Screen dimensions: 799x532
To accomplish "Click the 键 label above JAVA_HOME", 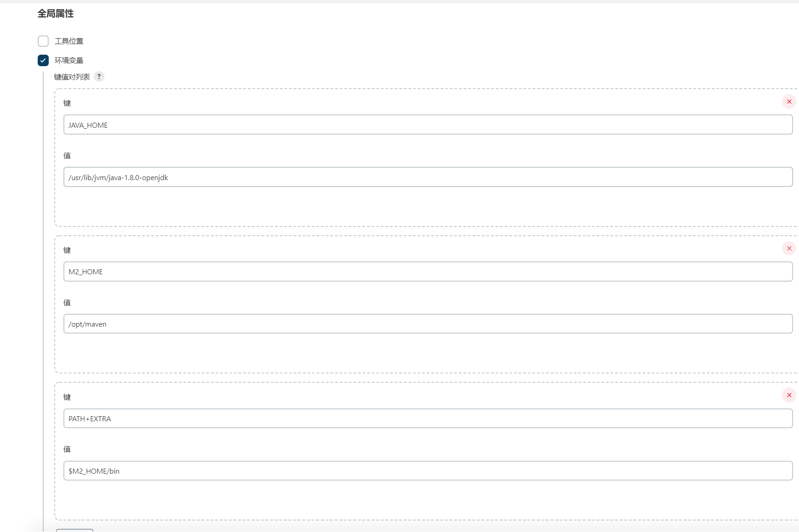I will [x=67, y=103].
